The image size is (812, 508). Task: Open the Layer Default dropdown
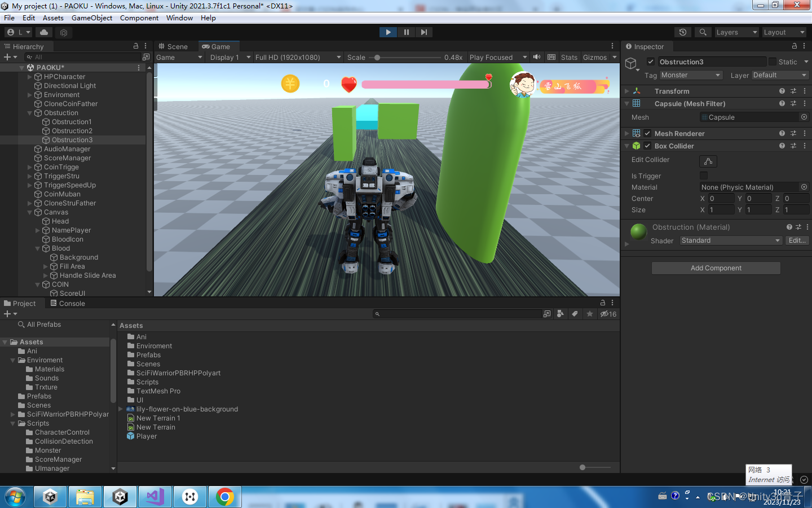(780, 75)
